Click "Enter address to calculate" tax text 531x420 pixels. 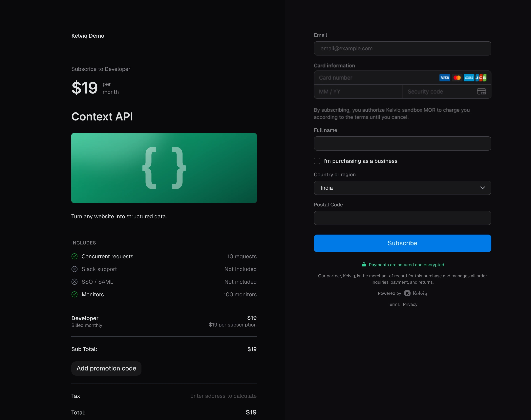(223, 396)
